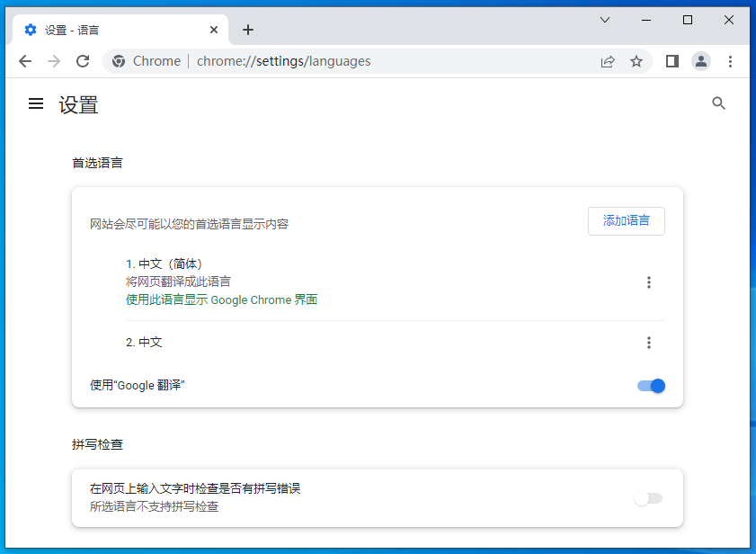Maximize the Chrome window
The width and height of the screenshot is (756, 554).
(x=688, y=20)
